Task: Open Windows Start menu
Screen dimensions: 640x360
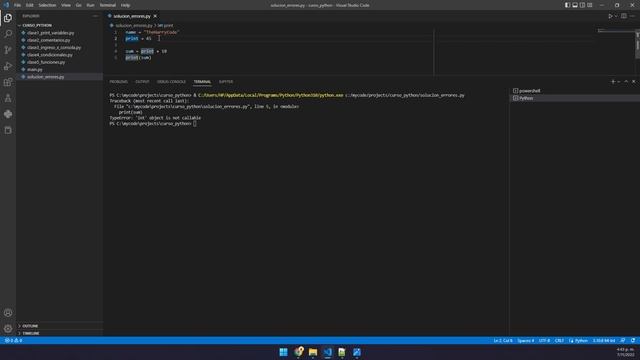Action: [x=283, y=352]
